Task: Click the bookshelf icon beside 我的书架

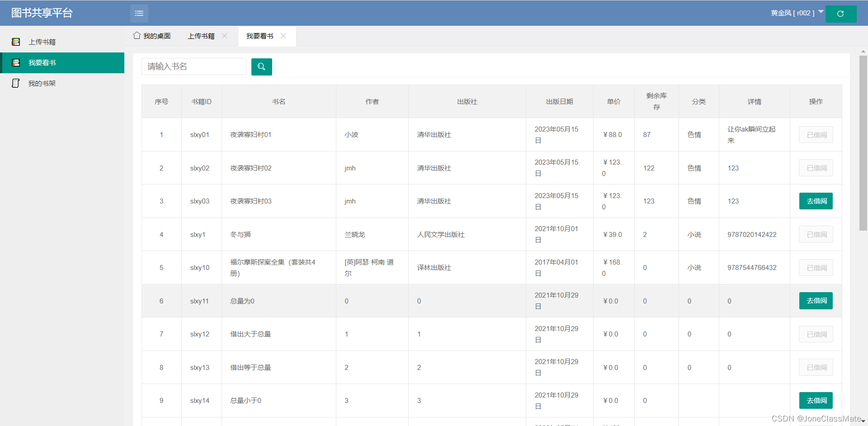Action: coord(16,83)
